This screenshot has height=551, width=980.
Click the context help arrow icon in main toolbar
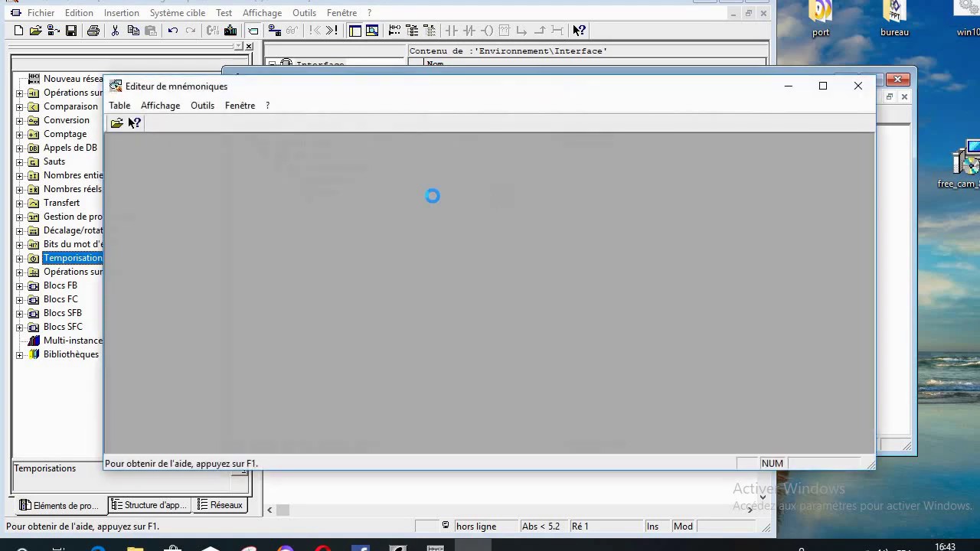tap(579, 31)
